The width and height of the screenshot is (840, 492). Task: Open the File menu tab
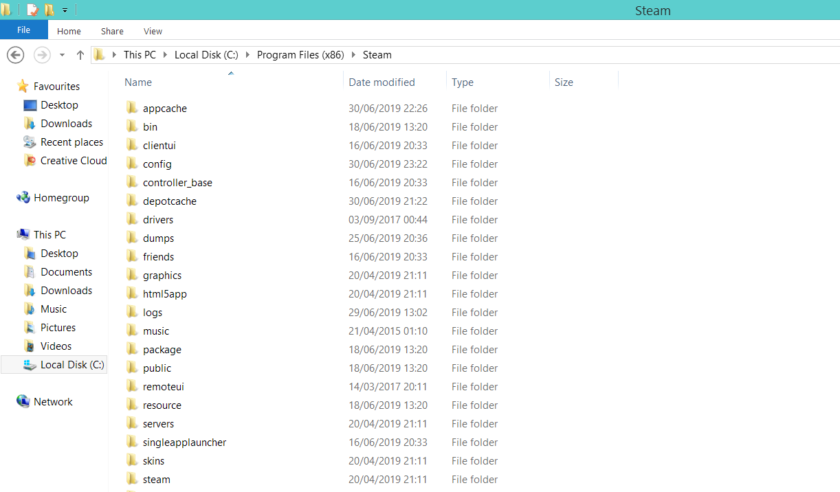point(24,30)
